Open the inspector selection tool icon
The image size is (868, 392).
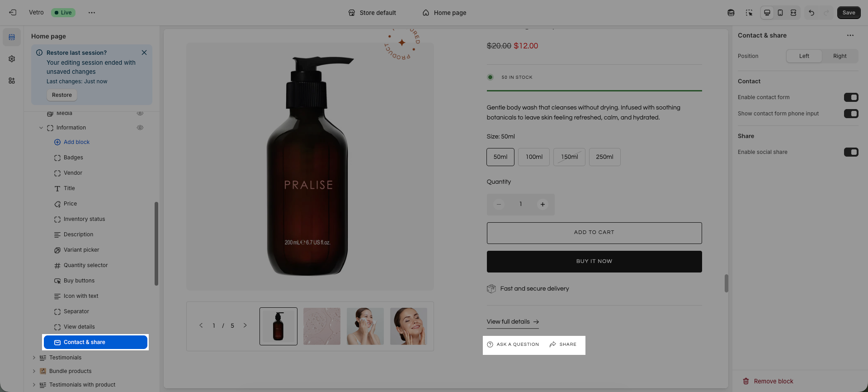point(749,13)
